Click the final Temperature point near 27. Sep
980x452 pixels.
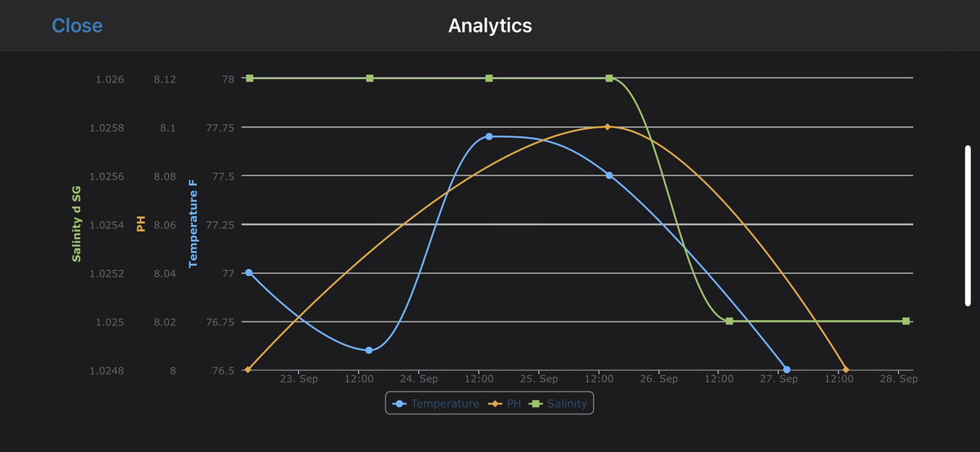click(x=786, y=370)
